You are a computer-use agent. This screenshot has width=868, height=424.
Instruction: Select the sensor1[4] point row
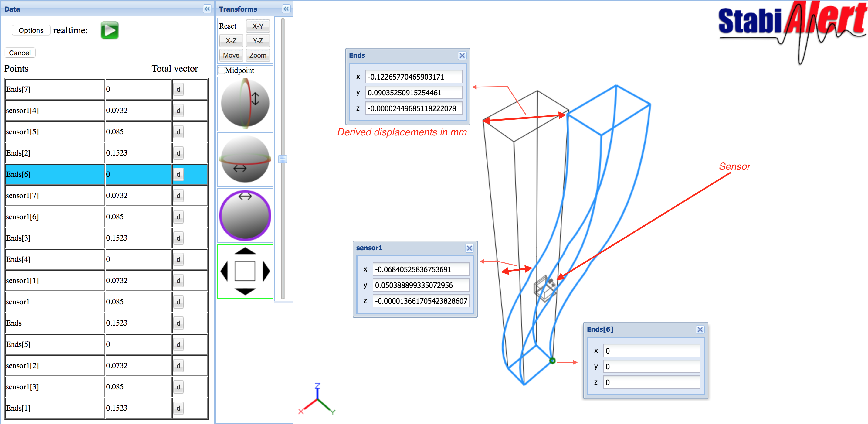(107, 111)
